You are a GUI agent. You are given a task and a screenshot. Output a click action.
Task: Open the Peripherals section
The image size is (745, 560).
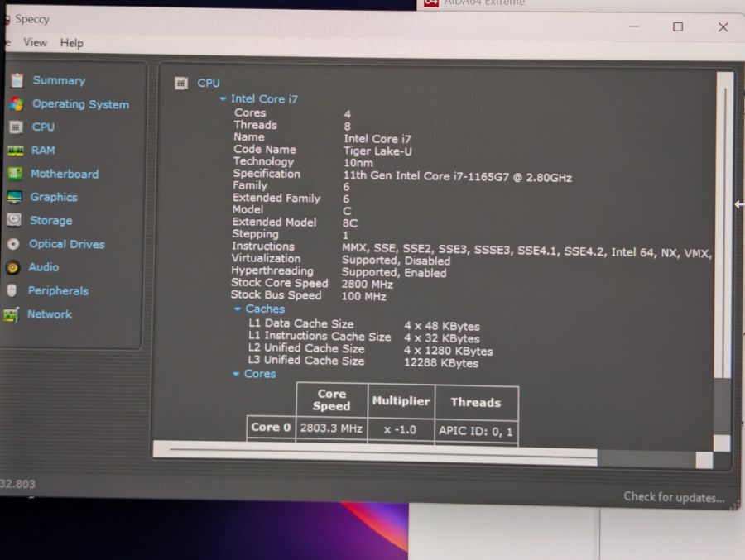click(58, 290)
